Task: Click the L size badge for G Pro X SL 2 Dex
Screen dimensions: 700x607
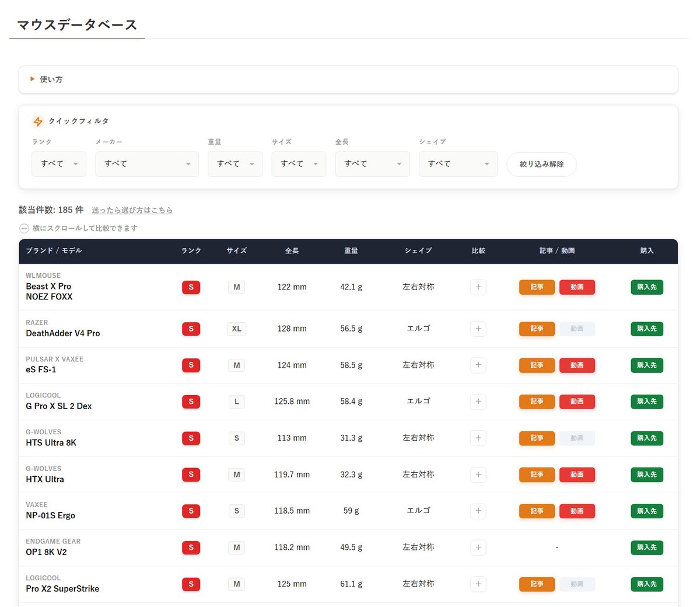Action: tap(236, 402)
